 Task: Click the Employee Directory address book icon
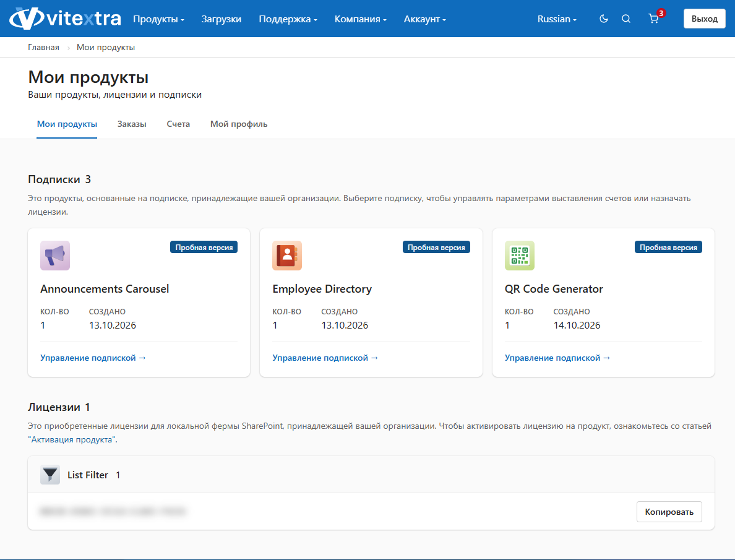287,256
